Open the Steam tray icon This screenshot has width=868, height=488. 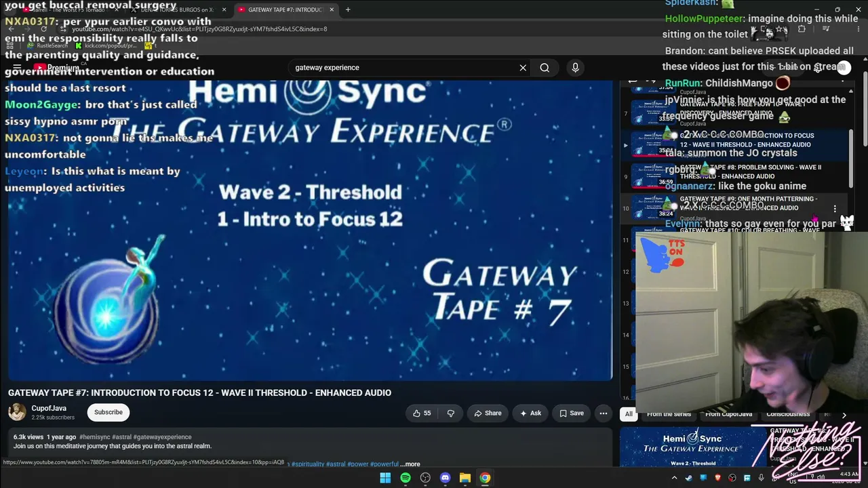tap(688, 478)
